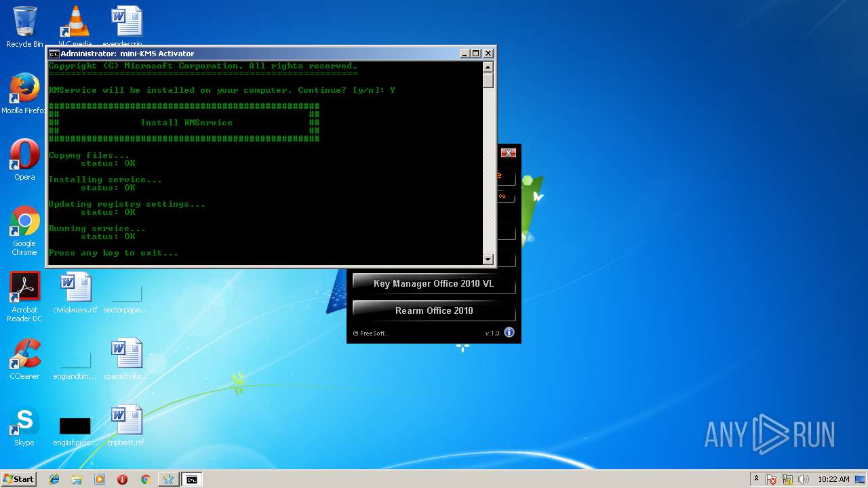The height and width of the screenshot is (488, 868).
Task: Click the taskbar clock showing 10:22 AM
Action: (833, 479)
